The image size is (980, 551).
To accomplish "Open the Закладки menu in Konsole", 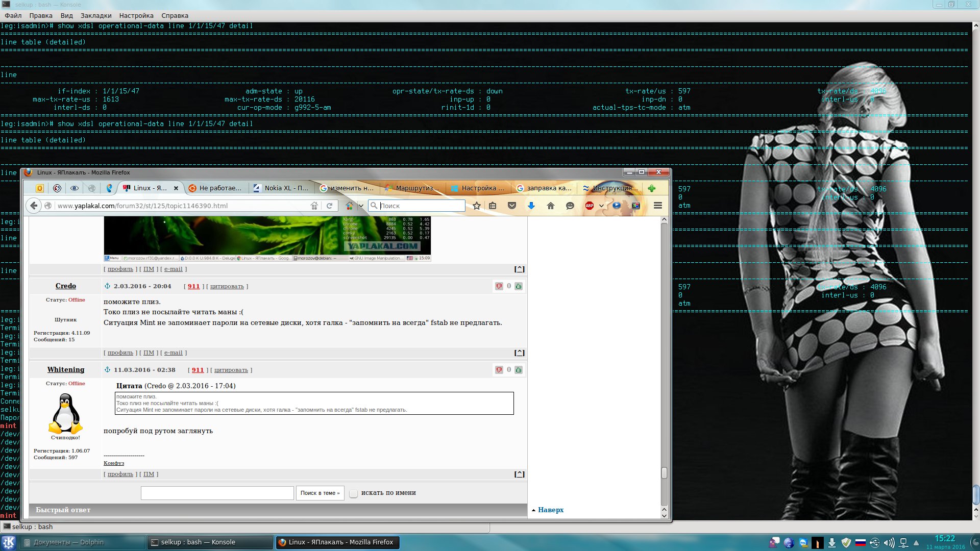I will click(96, 16).
